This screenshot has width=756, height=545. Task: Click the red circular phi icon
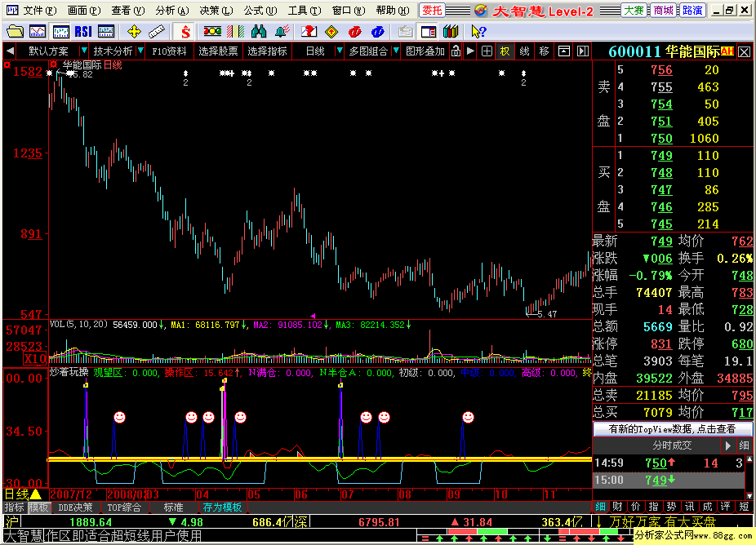click(355, 32)
